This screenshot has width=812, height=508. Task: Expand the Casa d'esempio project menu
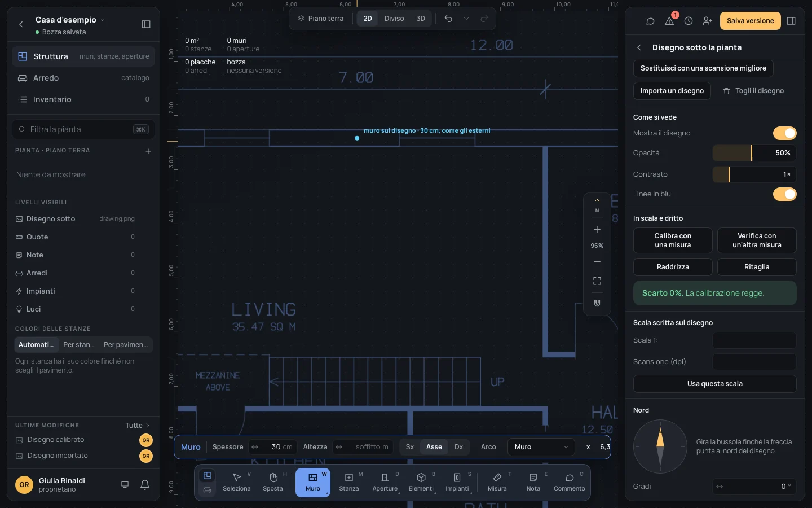(70, 20)
